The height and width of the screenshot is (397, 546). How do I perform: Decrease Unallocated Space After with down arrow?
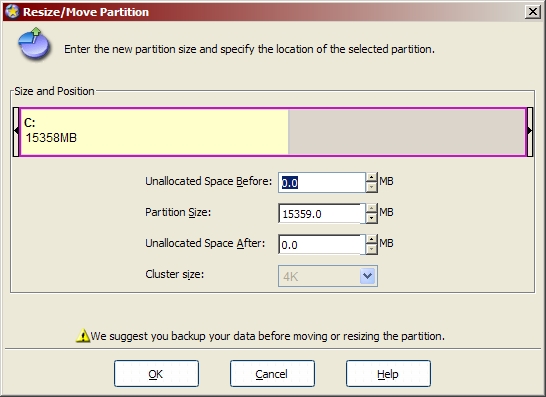point(372,249)
